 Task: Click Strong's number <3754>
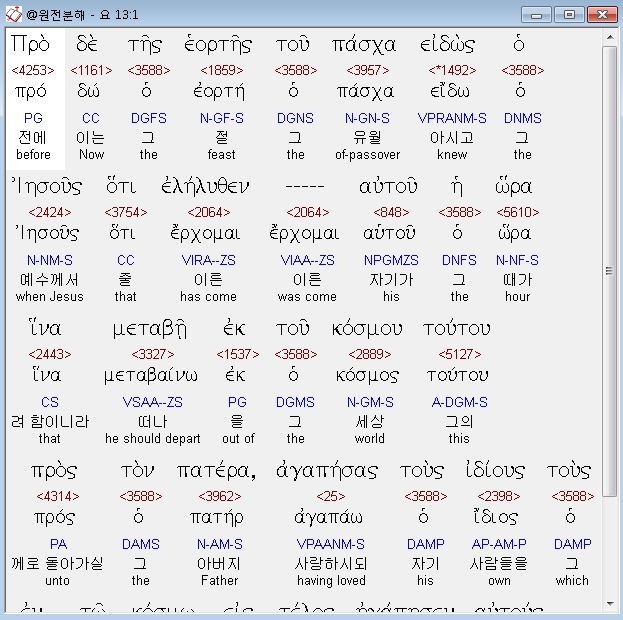click(x=126, y=212)
